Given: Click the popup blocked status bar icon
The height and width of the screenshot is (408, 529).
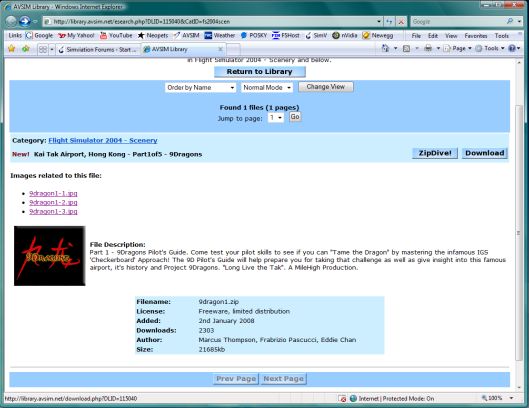Looking at the screenshot, I should [x=342, y=399].
